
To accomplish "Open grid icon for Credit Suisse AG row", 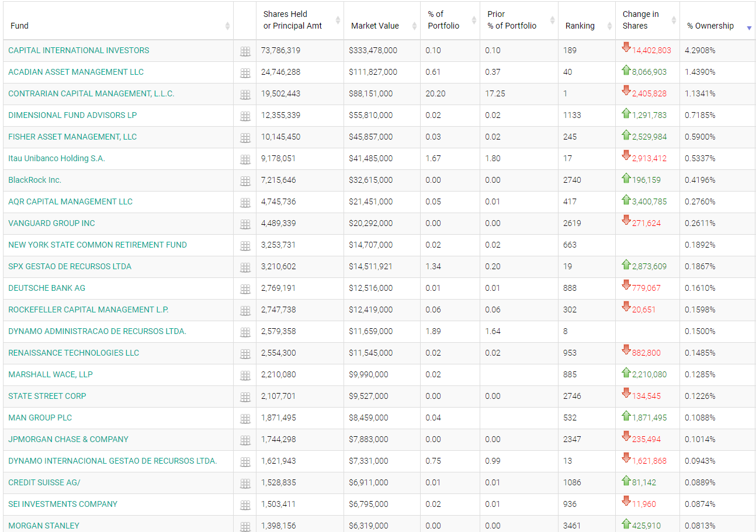I will click(x=245, y=484).
